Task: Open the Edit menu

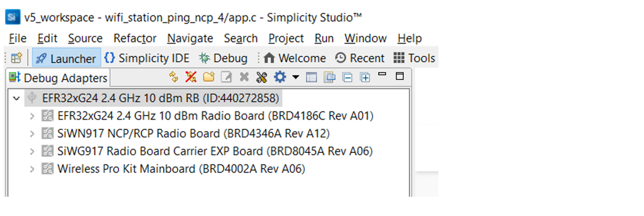Action: [47, 38]
